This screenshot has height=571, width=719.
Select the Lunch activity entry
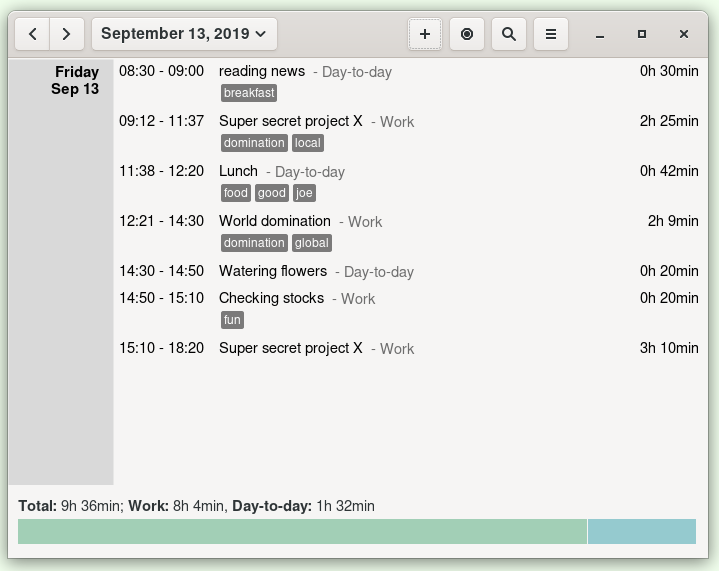(238, 171)
